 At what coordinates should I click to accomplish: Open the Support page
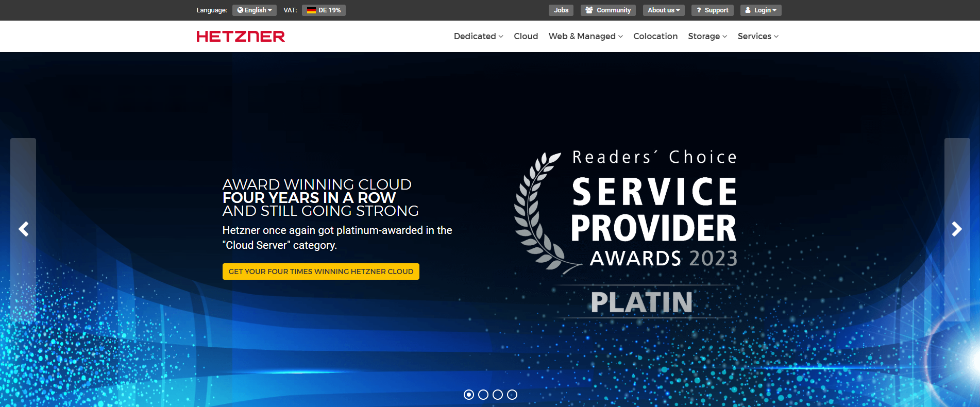[x=713, y=10]
